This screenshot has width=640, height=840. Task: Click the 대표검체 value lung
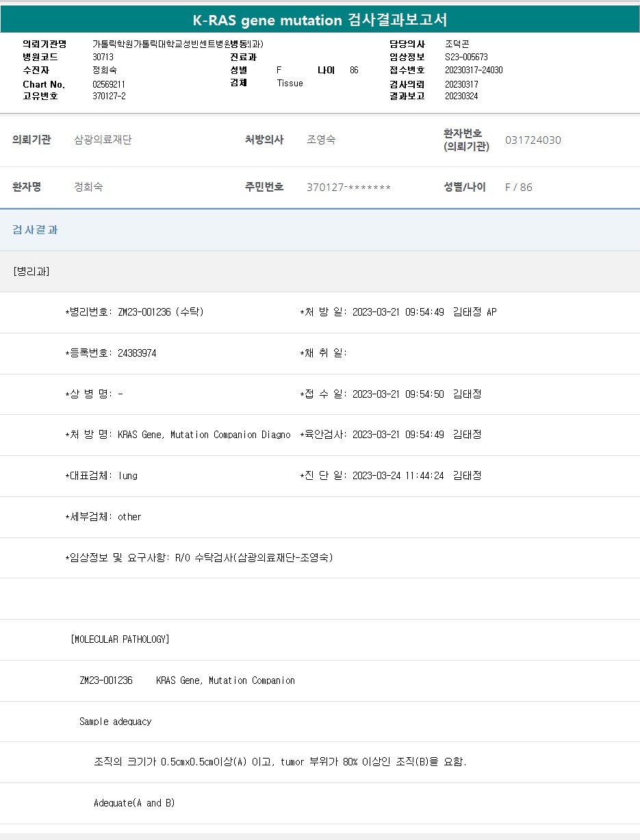click(128, 476)
